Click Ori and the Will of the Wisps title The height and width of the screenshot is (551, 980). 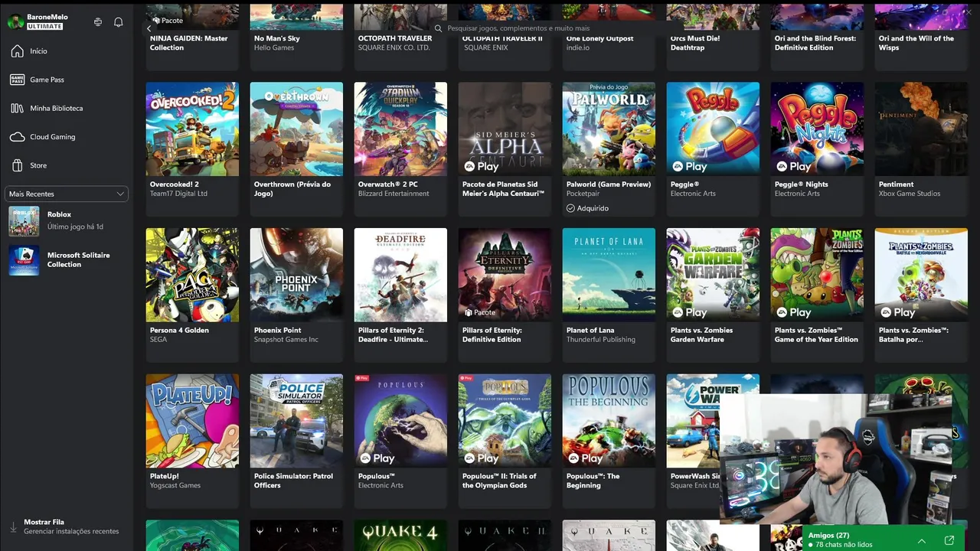pyautogui.click(x=916, y=43)
